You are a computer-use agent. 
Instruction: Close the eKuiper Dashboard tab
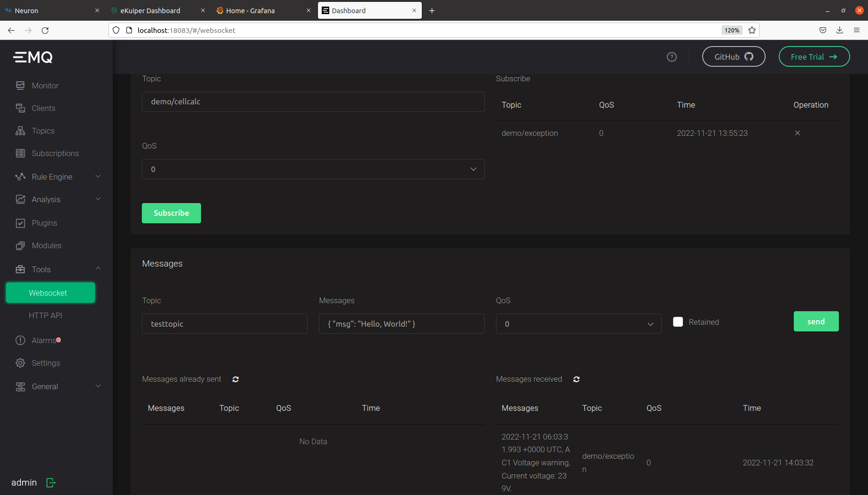pos(203,10)
